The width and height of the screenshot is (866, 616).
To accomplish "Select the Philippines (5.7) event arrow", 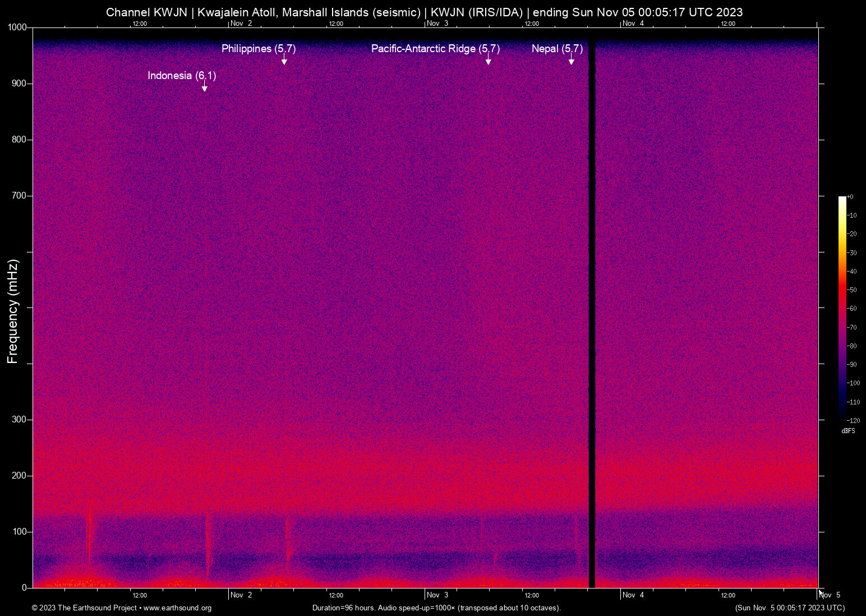I will tap(284, 59).
